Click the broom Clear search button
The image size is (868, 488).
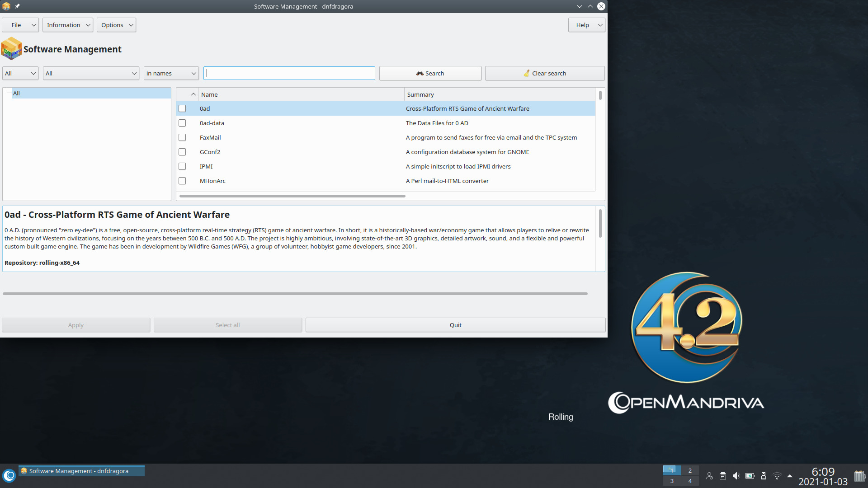click(544, 73)
